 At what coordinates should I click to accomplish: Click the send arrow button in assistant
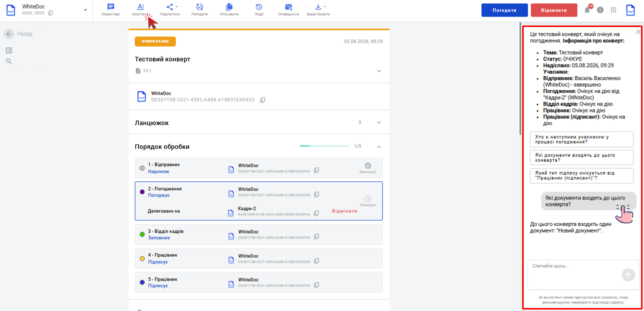pyautogui.click(x=628, y=274)
